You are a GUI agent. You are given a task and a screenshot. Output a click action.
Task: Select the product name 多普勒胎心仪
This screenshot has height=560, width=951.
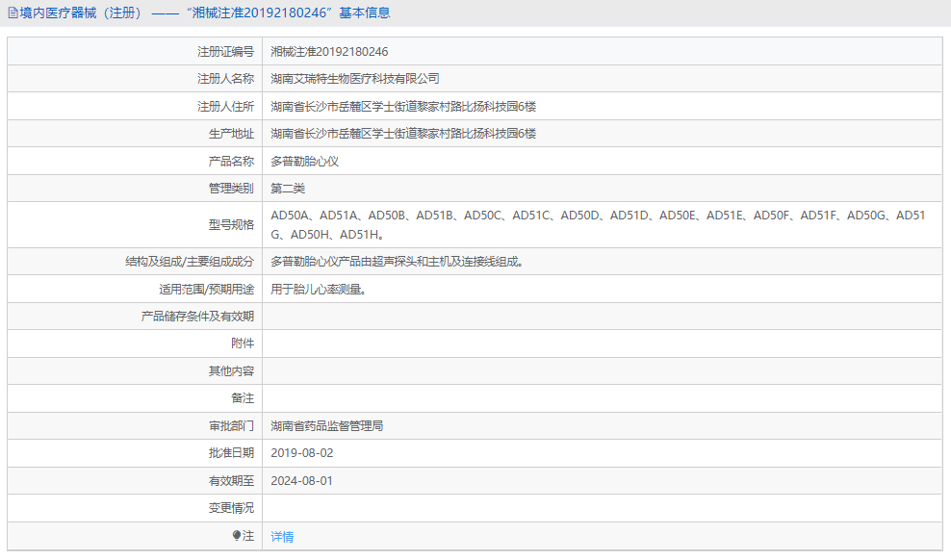pyautogui.click(x=304, y=162)
